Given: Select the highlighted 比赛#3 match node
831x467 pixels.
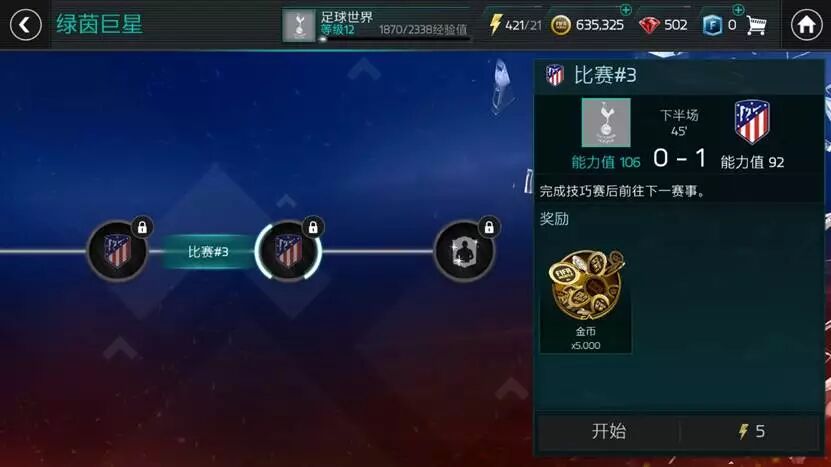Looking at the screenshot, I should pyautogui.click(x=288, y=251).
